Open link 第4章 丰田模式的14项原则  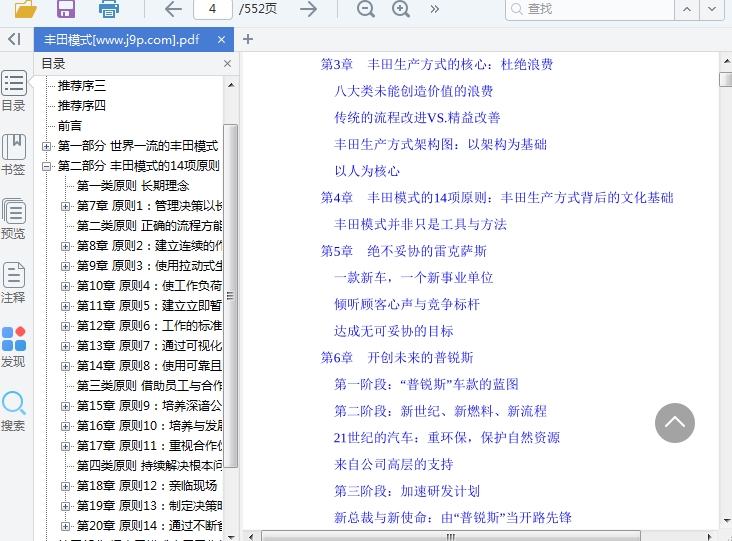[x=497, y=198]
